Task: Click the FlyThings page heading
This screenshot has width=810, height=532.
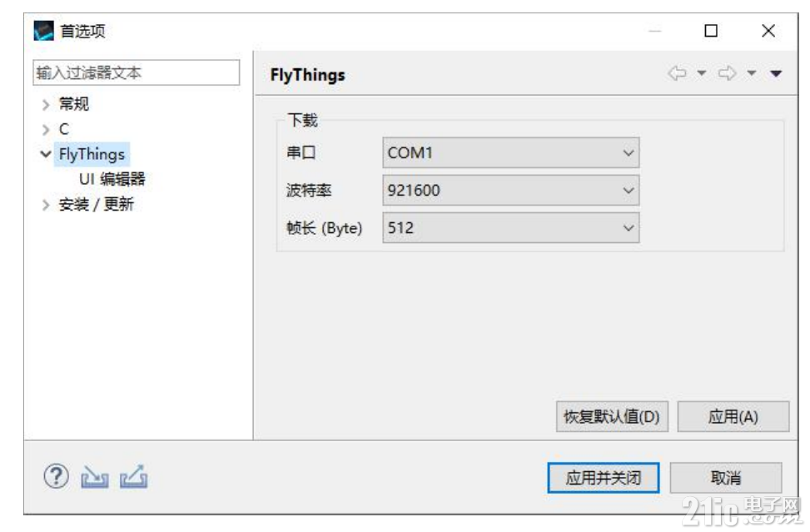Action: pos(308,75)
